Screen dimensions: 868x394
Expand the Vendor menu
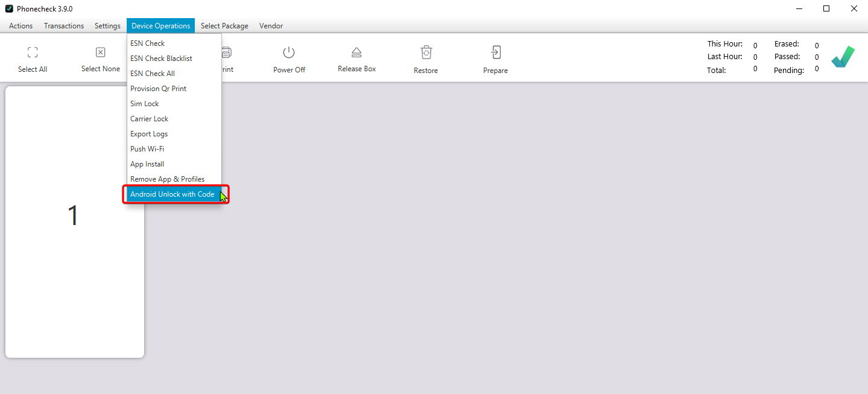271,26
